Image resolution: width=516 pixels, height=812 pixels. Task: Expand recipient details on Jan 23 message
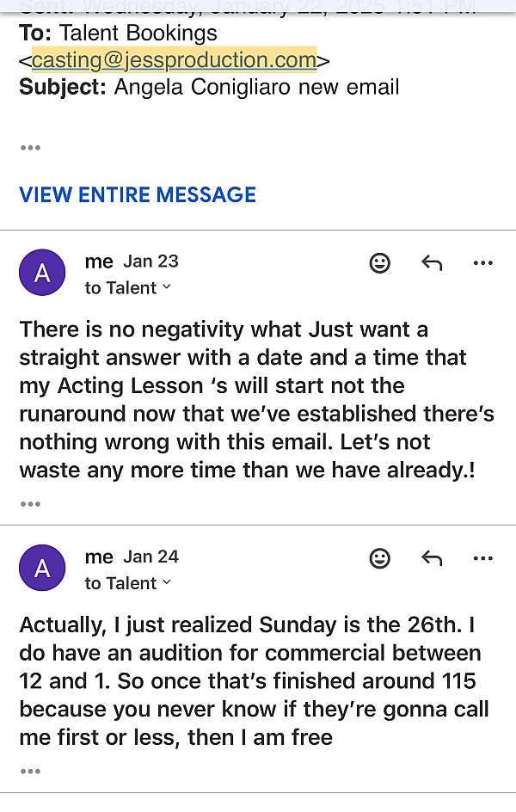pyautogui.click(x=128, y=288)
